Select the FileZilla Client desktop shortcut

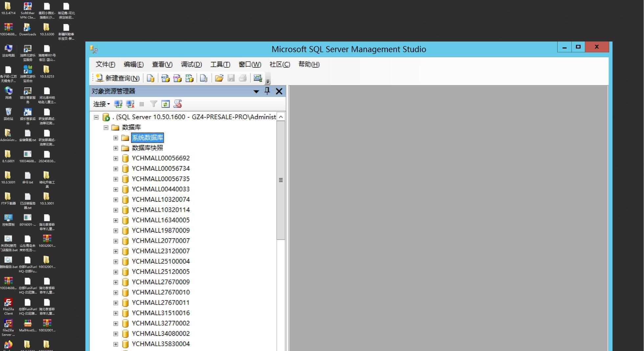tap(8, 307)
